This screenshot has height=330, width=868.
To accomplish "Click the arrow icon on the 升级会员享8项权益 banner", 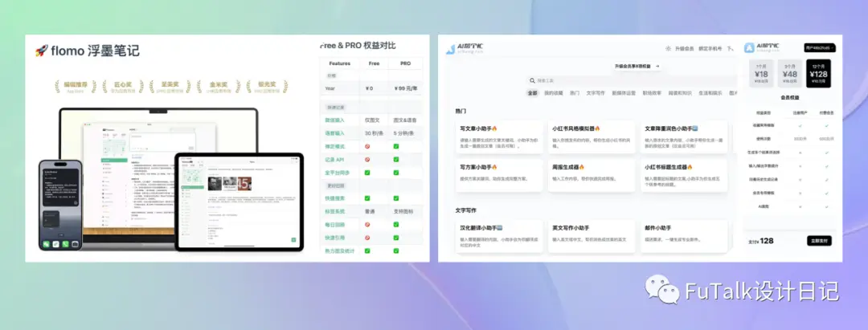I will (657, 67).
